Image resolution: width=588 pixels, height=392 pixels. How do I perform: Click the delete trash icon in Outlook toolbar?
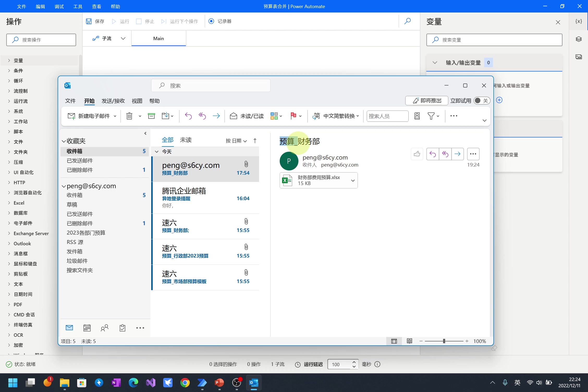coord(129,116)
